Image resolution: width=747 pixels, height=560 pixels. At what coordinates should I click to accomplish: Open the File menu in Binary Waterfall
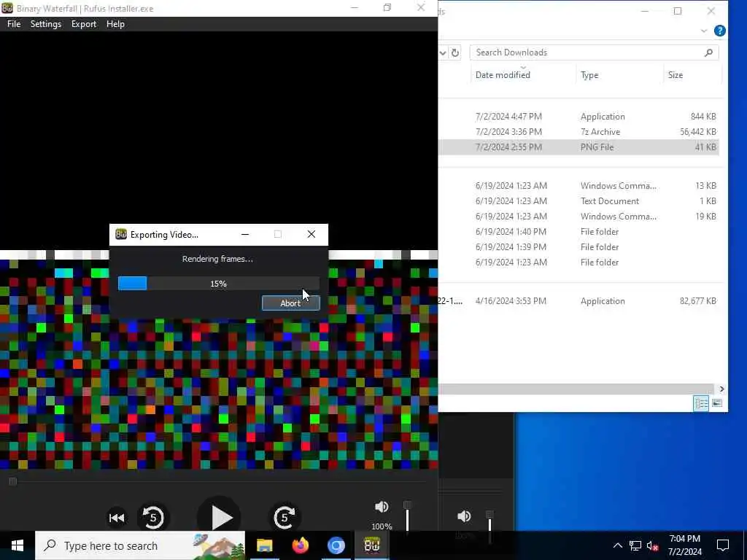pos(14,24)
